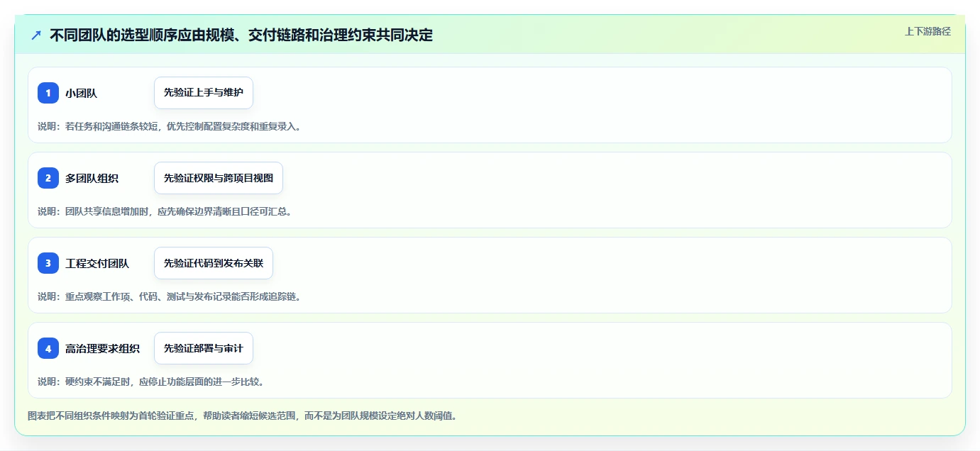Click the footer caption starting 图表把不同组织条件

[x=242, y=416]
